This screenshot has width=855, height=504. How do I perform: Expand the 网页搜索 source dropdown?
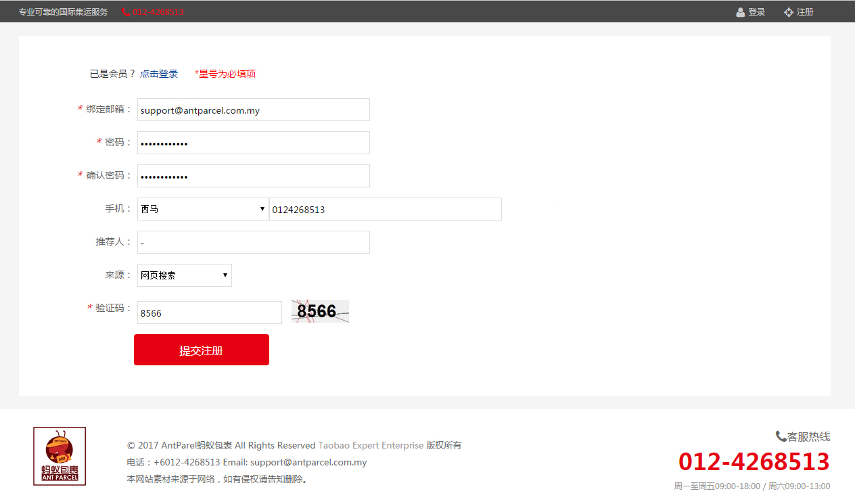(184, 275)
